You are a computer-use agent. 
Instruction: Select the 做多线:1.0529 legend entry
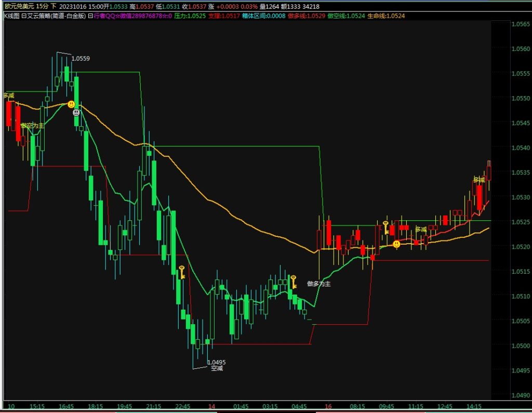click(x=307, y=16)
